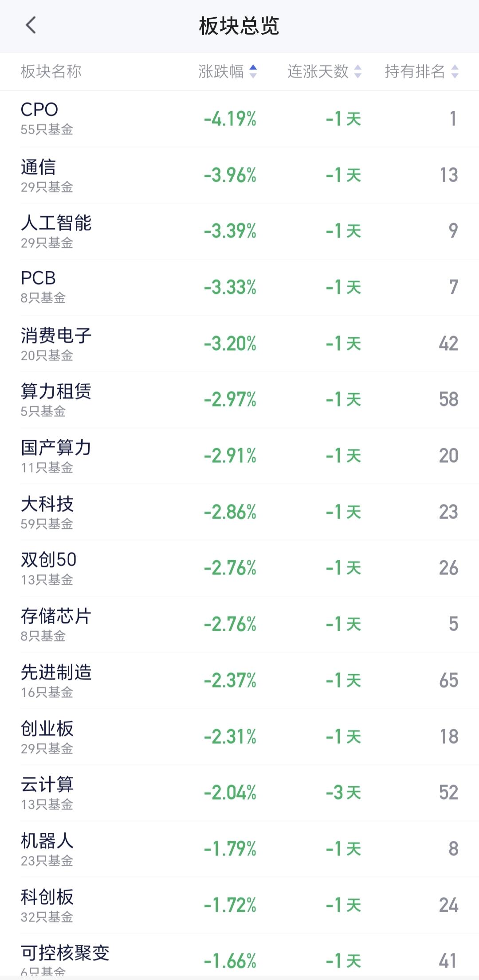Open the CPO sector row

click(x=239, y=119)
